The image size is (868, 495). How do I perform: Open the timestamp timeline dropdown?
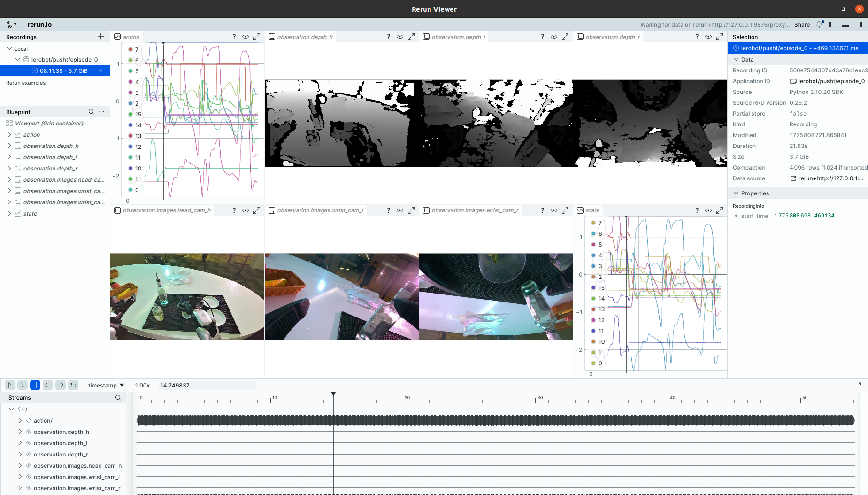pyautogui.click(x=106, y=386)
